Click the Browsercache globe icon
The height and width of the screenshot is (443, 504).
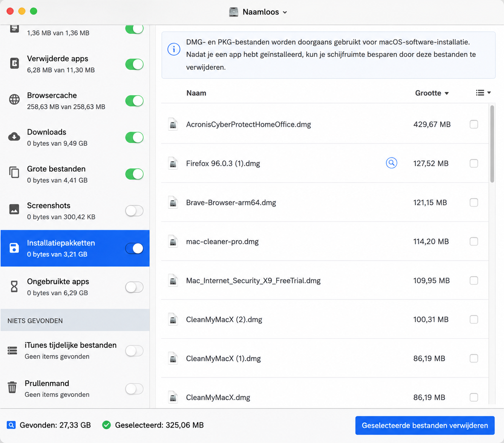[x=14, y=99]
